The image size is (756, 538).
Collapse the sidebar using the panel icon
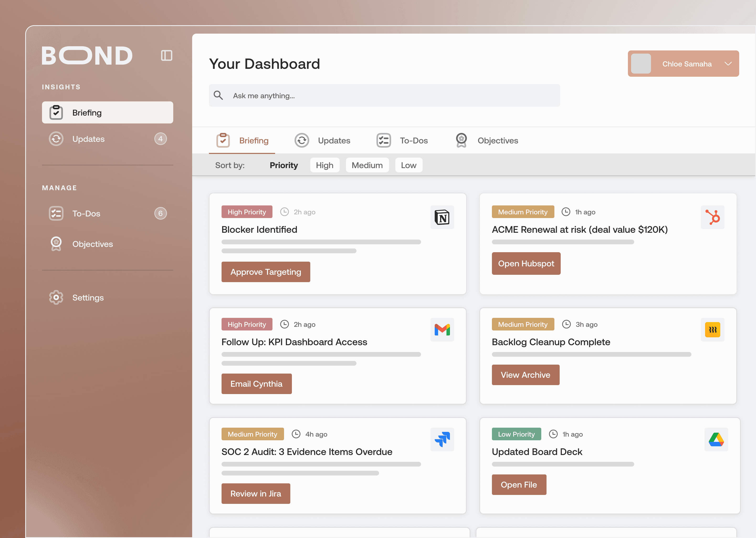pos(166,55)
